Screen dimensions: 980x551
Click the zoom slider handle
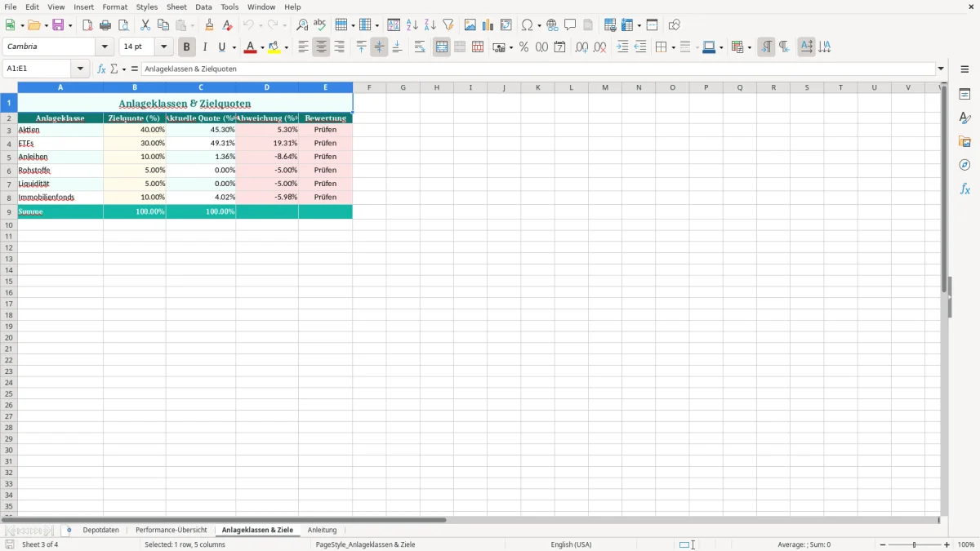pyautogui.click(x=914, y=544)
